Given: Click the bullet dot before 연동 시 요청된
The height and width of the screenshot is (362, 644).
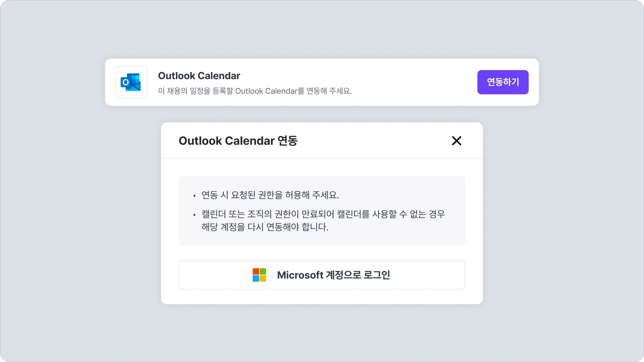Looking at the screenshot, I should tap(194, 196).
